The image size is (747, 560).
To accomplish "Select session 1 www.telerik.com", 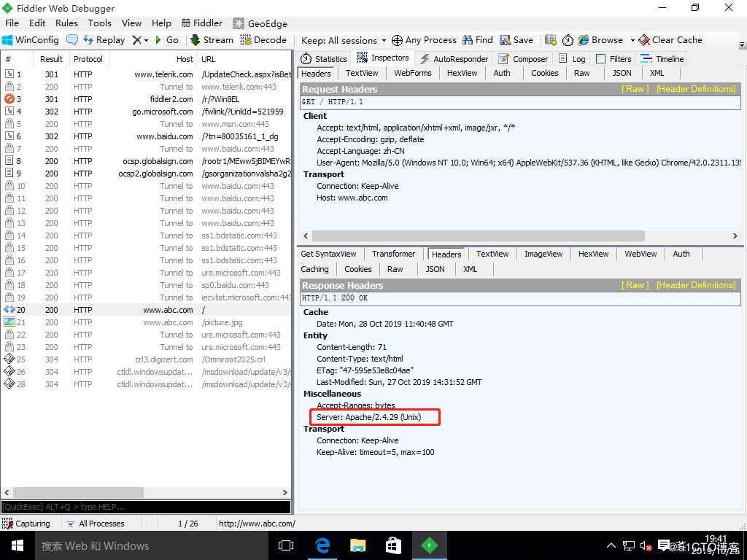I will point(146,74).
